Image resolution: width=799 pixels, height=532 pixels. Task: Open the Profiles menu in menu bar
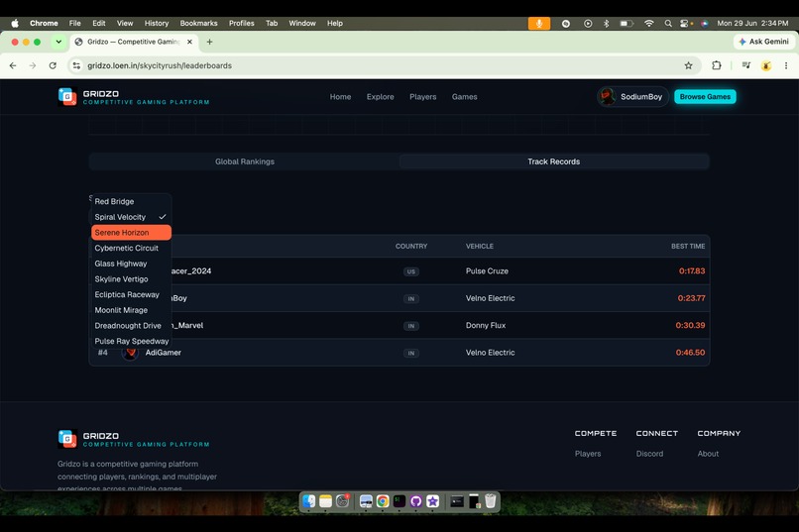(x=242, y=24)
